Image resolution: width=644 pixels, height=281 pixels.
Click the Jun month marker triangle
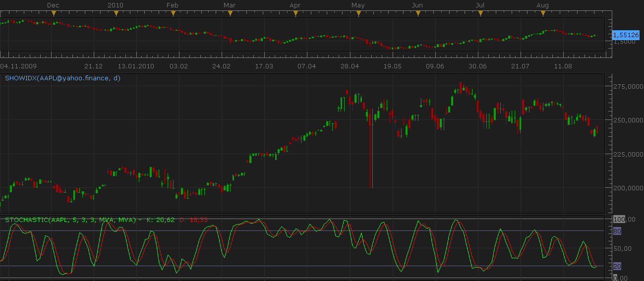(418, 14)
